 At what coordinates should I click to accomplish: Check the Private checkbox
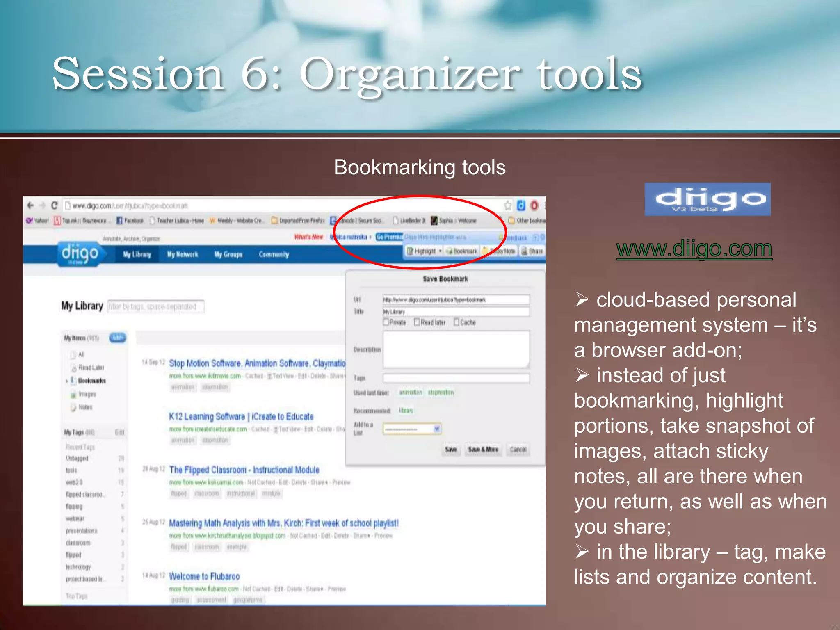point(386,322)
